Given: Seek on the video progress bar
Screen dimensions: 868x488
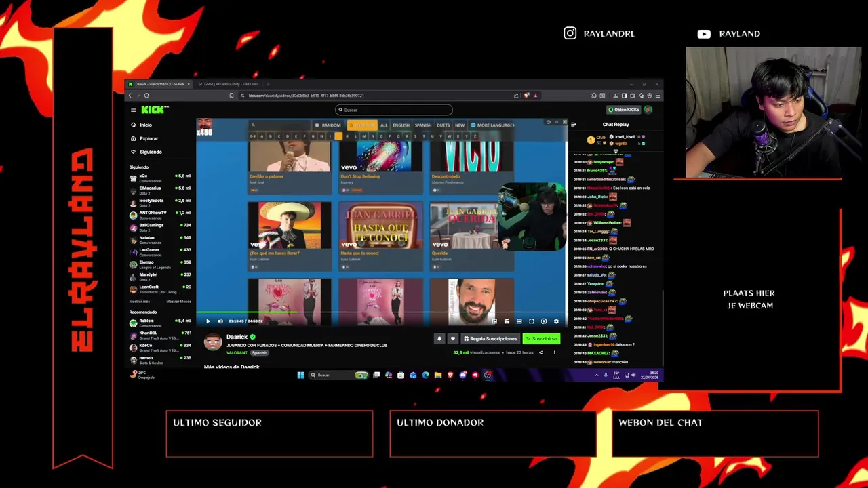Looking at the screenshot, I should point(381,314).
